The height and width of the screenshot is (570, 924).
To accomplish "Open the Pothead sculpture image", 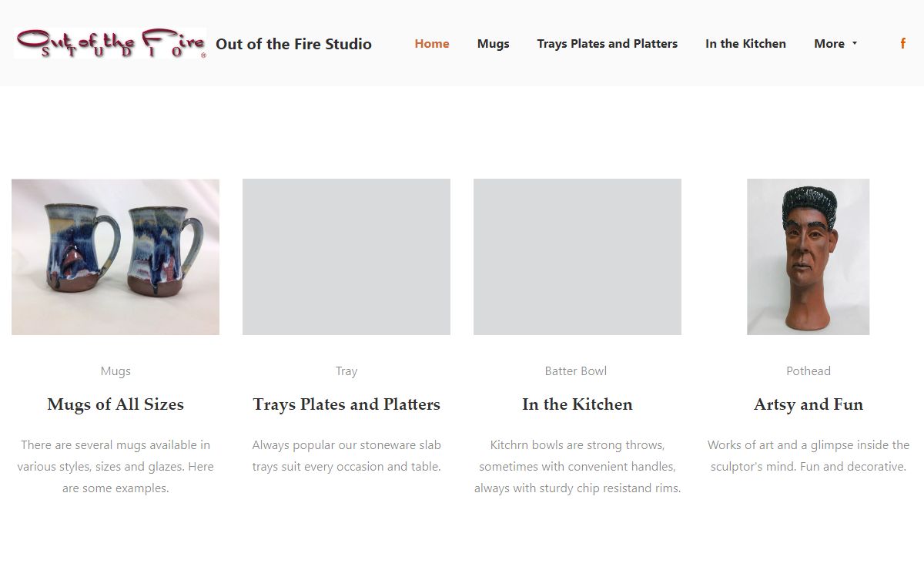I will click(808, 257).
